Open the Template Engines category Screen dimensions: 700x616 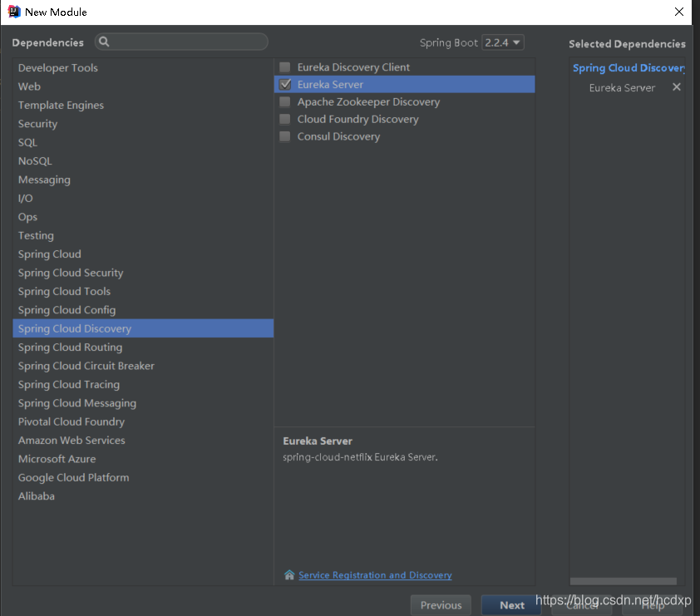pyautogui.click(x=143, y=106)
